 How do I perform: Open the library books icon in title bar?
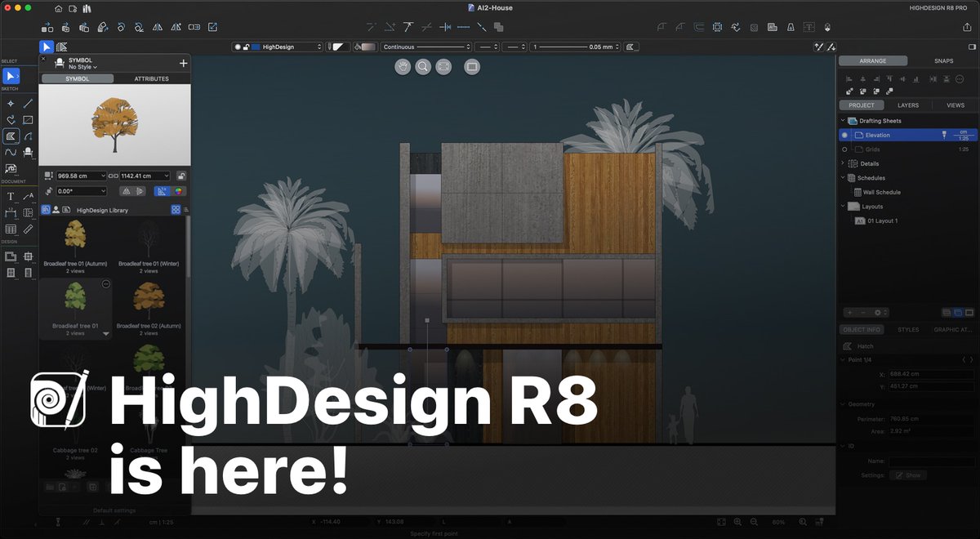(86, 8)
